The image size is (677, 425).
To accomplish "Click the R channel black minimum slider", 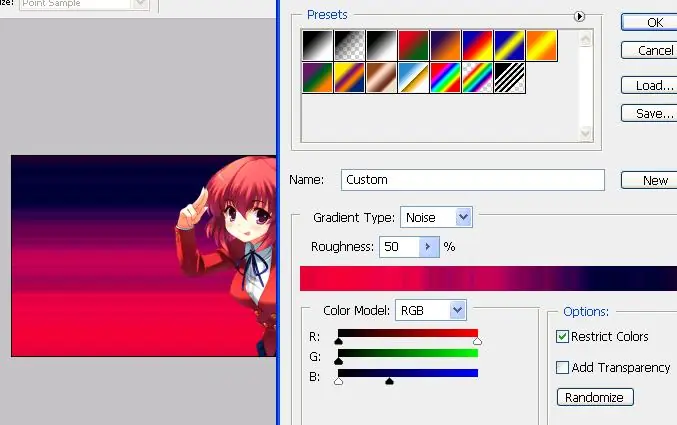I will click(x=338, y=342).
